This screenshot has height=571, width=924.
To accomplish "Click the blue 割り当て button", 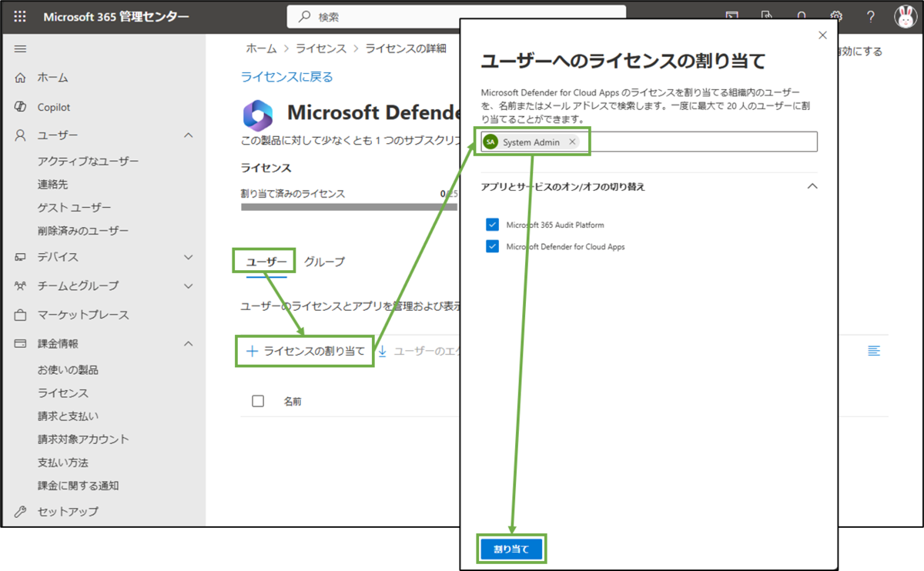I will [x=511, y=549].
